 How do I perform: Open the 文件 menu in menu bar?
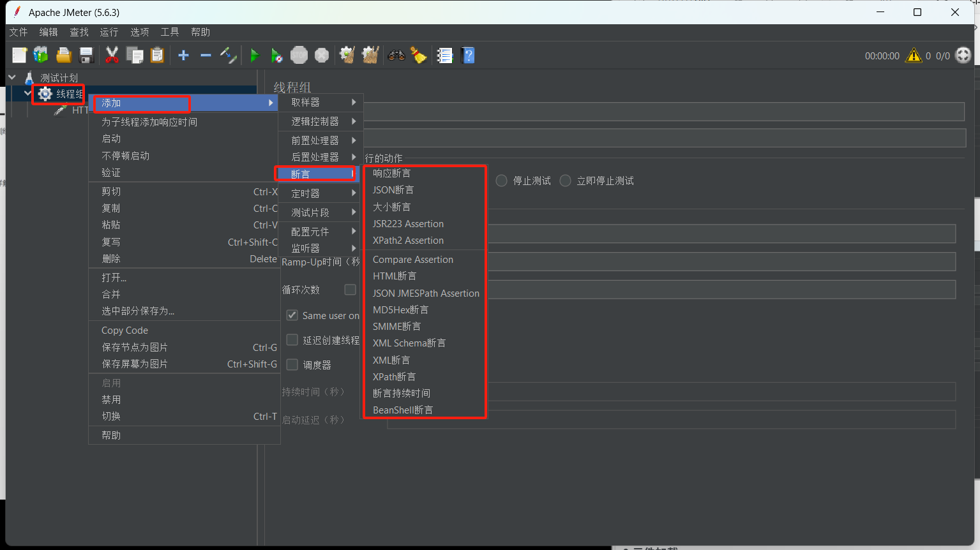[x=19, y=32]
